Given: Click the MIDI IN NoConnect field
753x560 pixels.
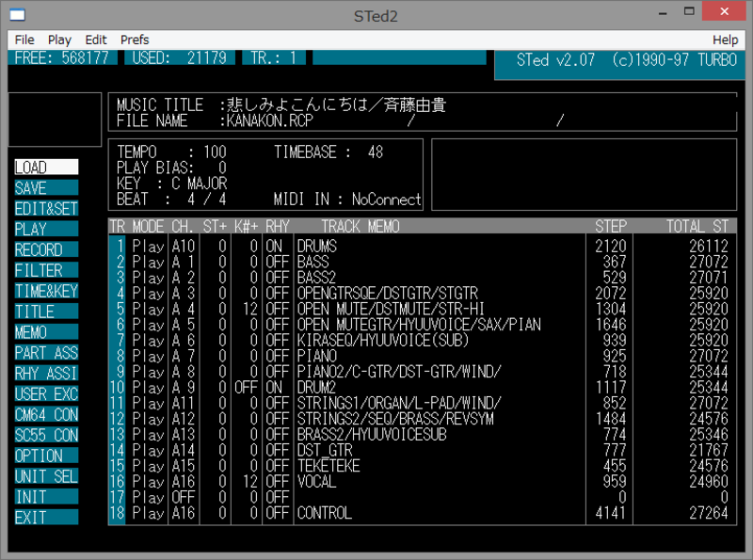Looking at the screenshot, I should [x=386, y=199].
